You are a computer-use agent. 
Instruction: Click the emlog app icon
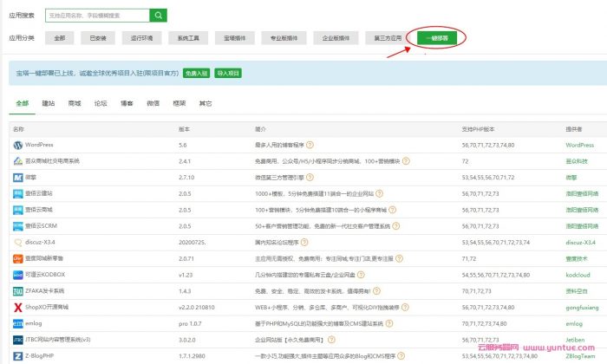click(17, 323)
